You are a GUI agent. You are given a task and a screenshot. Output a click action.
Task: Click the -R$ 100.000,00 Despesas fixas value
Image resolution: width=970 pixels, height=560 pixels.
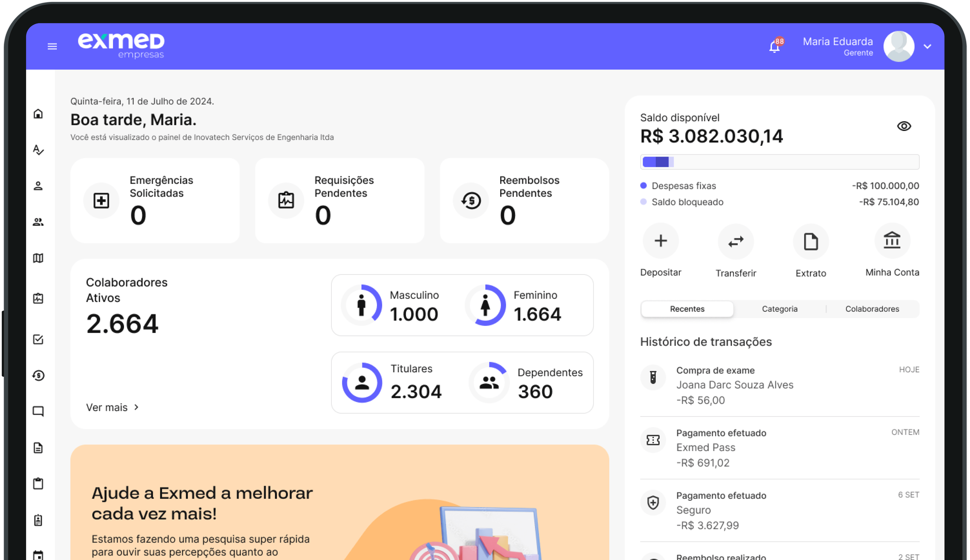point(885,186)
